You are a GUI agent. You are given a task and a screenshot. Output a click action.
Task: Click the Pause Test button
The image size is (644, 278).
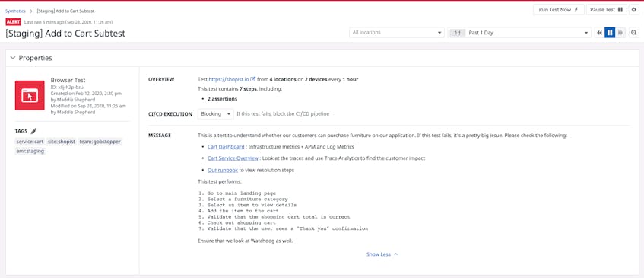[606, 9]
